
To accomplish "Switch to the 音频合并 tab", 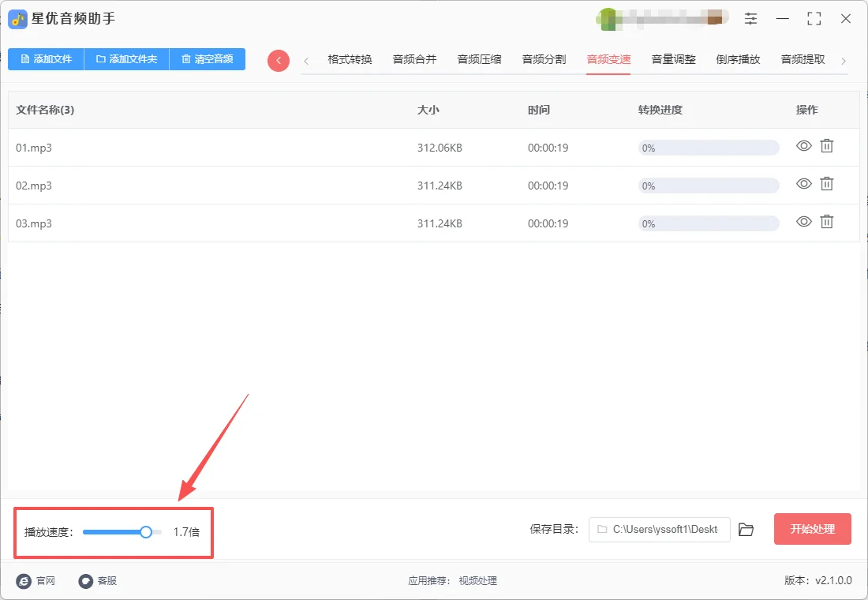I will [x=414, y=58].
